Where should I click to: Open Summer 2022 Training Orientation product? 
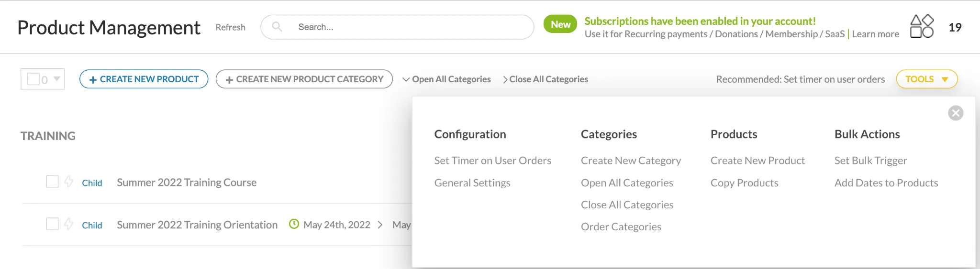pos(197,225)
